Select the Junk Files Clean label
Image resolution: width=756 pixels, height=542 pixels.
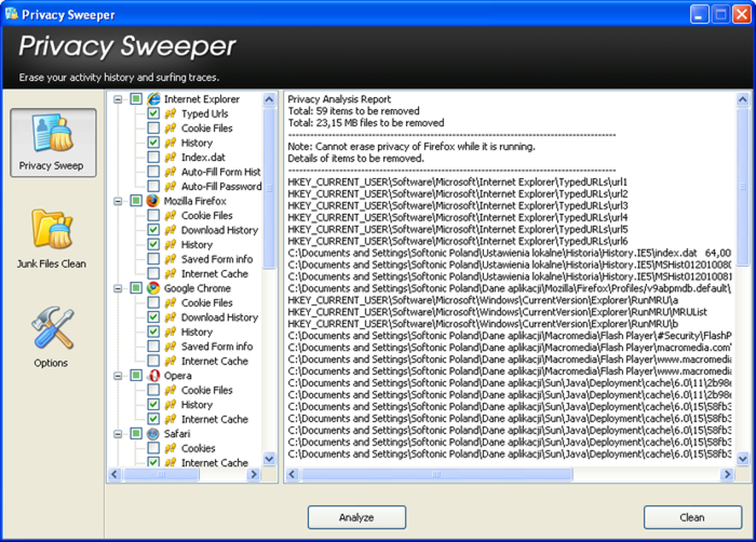52,264
